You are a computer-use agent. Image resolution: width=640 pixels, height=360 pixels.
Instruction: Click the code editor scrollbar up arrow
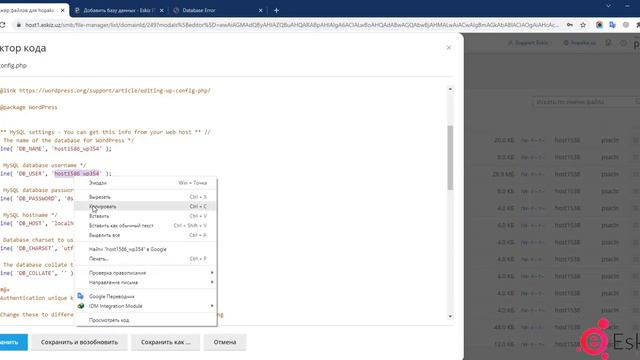coord(450,89)
